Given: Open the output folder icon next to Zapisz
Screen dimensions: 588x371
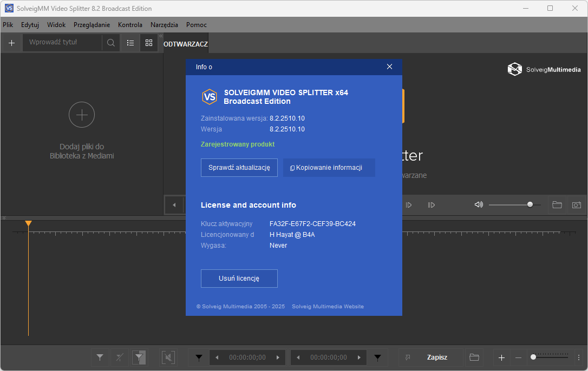Looking at the screenshot, I should (474, 357).
